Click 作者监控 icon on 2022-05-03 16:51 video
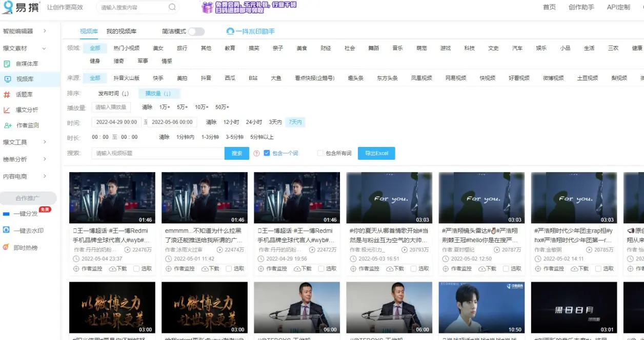Viewport: 644px width, 340px height. click(x=353, y=268)
